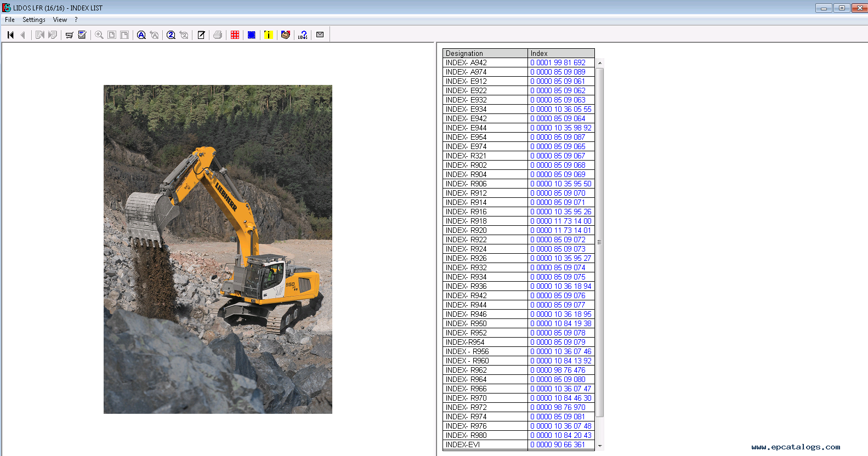Open index link 0 0000 10 36 05 55
Viewport: 868px width, 456px height.
560,109
